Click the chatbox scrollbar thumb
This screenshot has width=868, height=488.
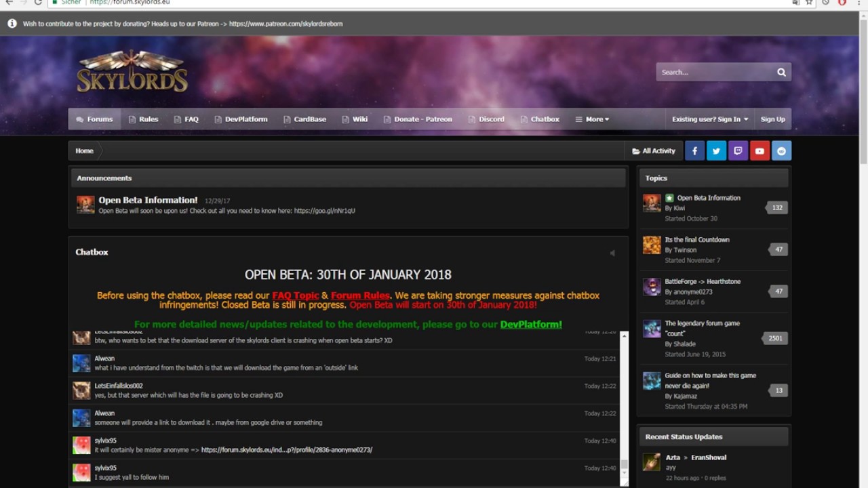tap(625, 464)
